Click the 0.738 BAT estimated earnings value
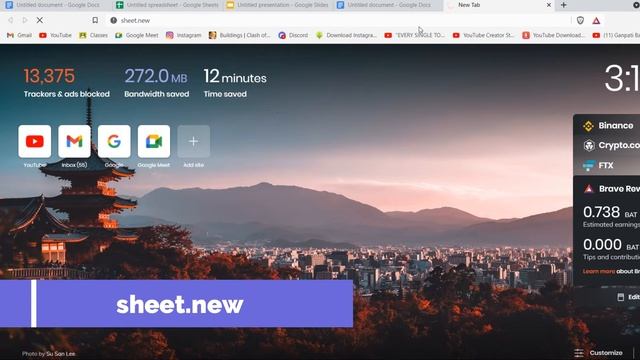This screenshot has width=640, height=360. coord(611,212)
